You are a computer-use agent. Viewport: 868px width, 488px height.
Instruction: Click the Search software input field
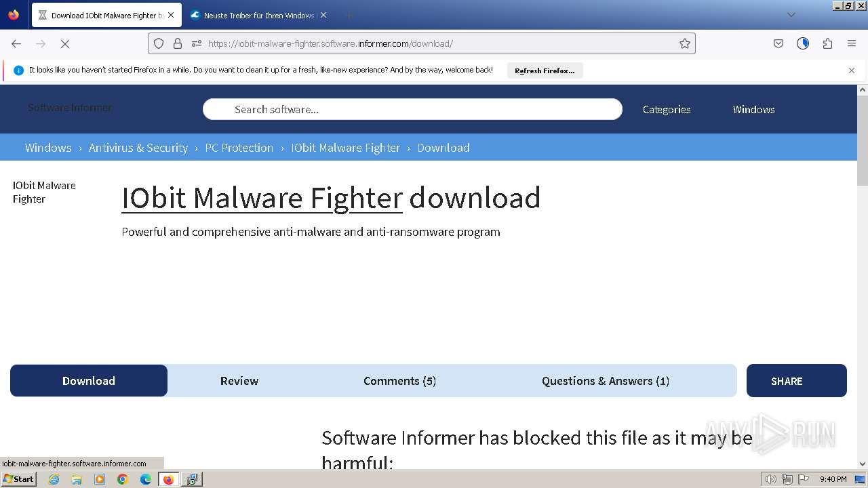tap(412, 109)
